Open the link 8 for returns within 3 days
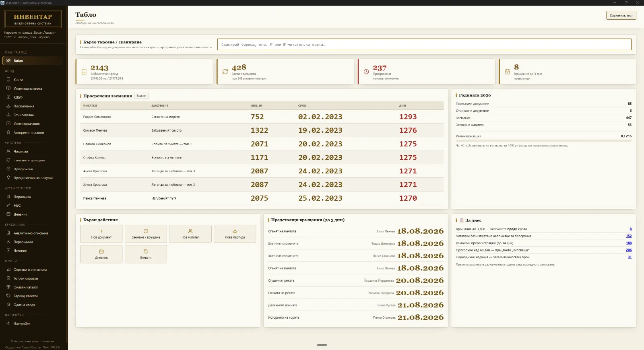644x350 pixels. [631, 229]
